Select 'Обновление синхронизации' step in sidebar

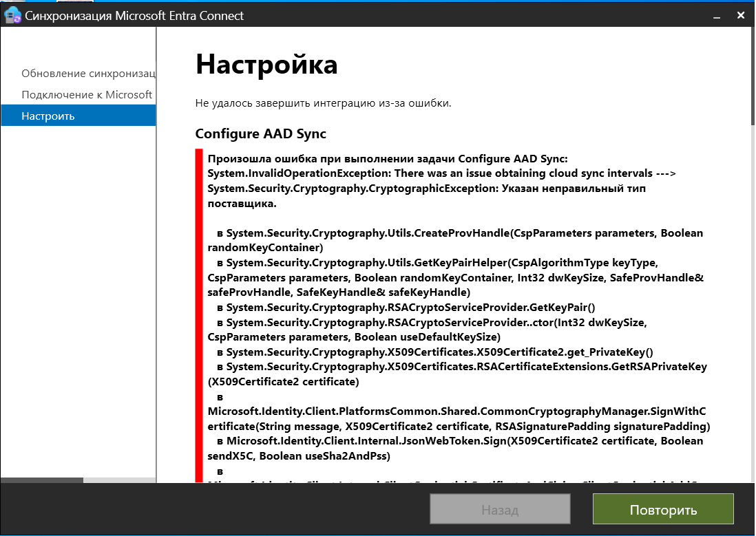[x=88, y=73]
